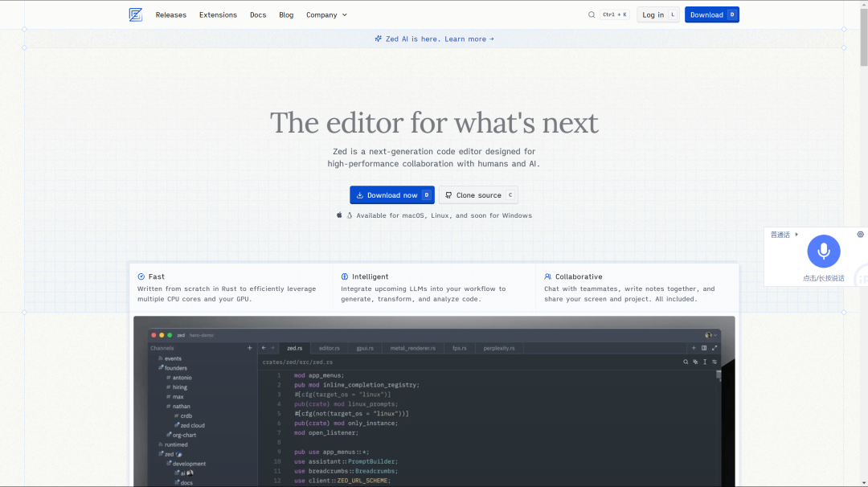Click the Channels panel header
The height and width of the screenshot is (487, 868).
pyautogui.click(x=162, y=348)
